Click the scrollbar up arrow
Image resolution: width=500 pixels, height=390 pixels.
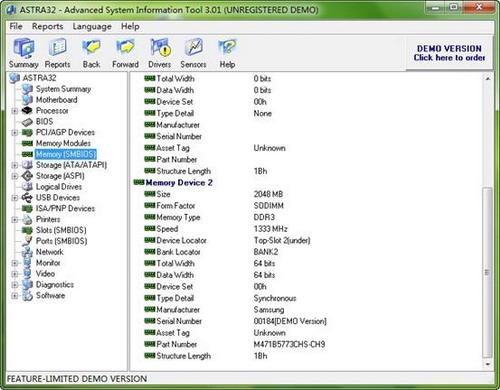click(x=488, y=79)
